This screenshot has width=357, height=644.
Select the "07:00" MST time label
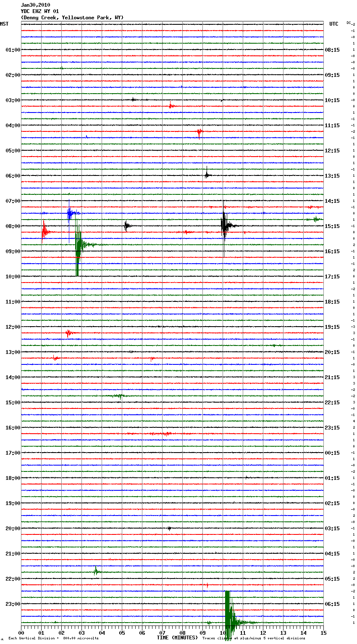tap(13, 201)
